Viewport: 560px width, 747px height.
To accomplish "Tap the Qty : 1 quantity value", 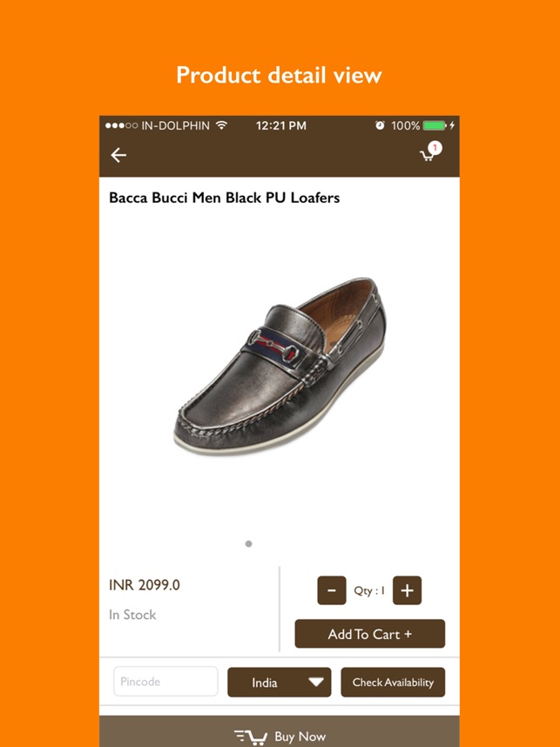I will (x=368, y=590).
